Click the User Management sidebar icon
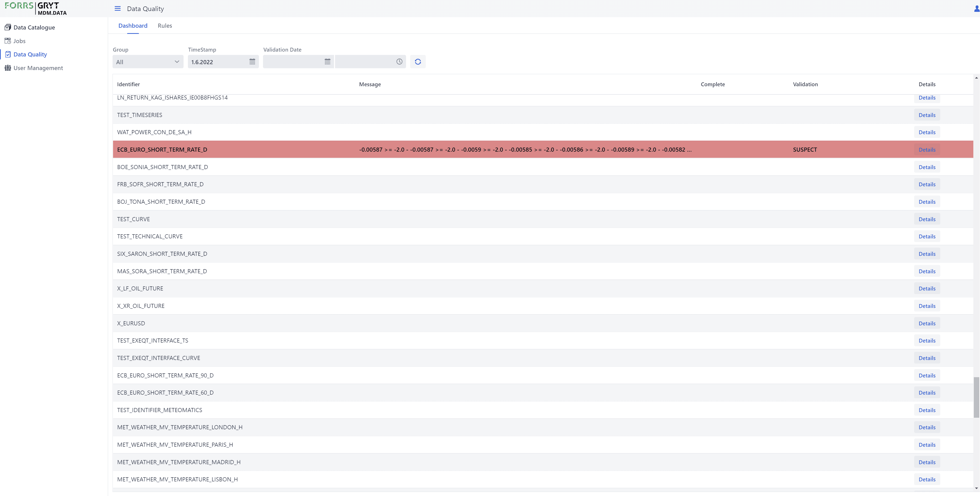The height and width of the screenshot is (496, 980). (x=8, y=68)
